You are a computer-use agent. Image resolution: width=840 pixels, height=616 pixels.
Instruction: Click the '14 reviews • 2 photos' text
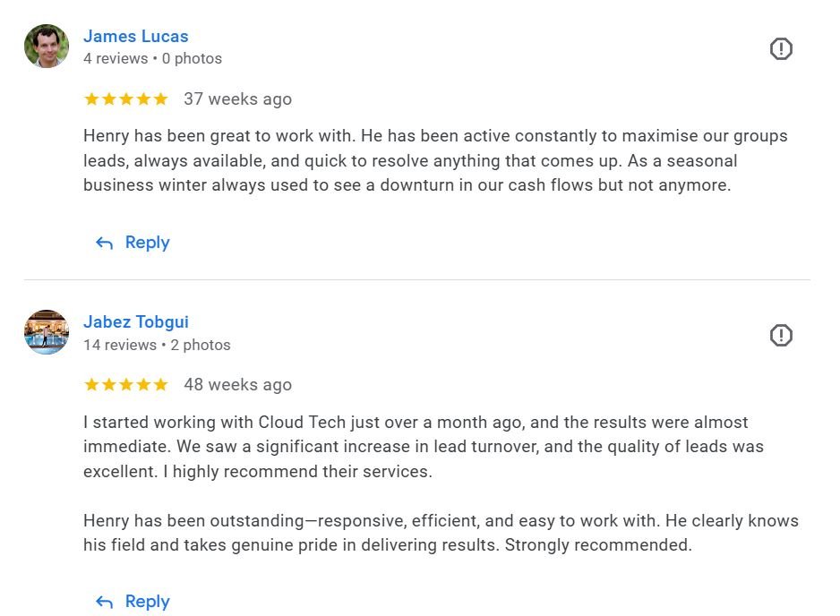coord(157,345)
